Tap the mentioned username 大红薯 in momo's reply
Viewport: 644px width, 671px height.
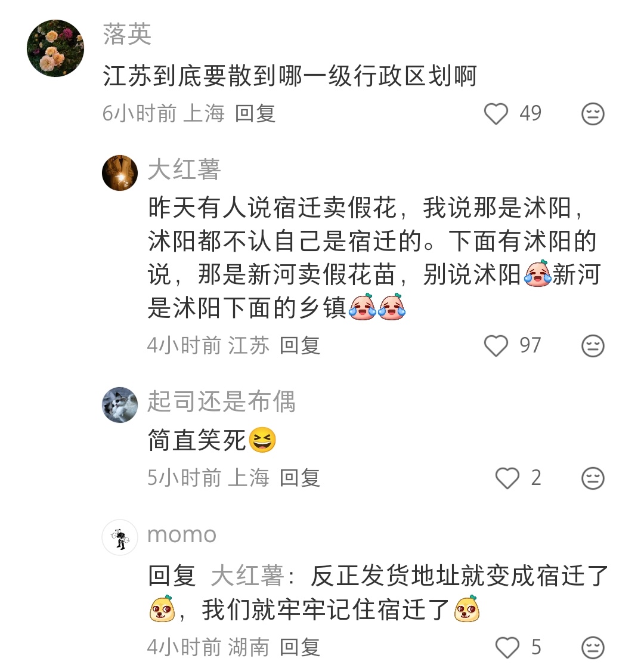pos(249,577)
